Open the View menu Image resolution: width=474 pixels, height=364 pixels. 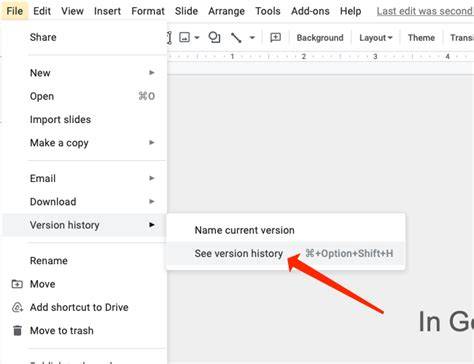[x=72, y=11]
